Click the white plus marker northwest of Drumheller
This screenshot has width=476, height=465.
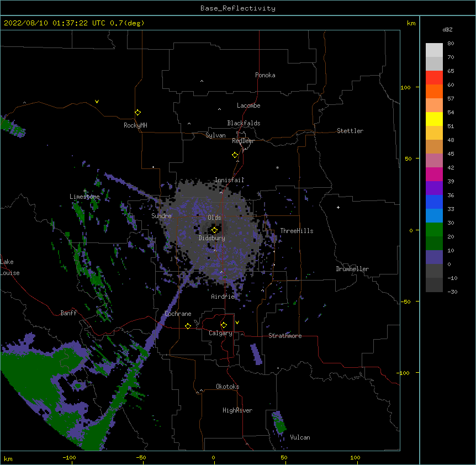[x=338, y=207]
